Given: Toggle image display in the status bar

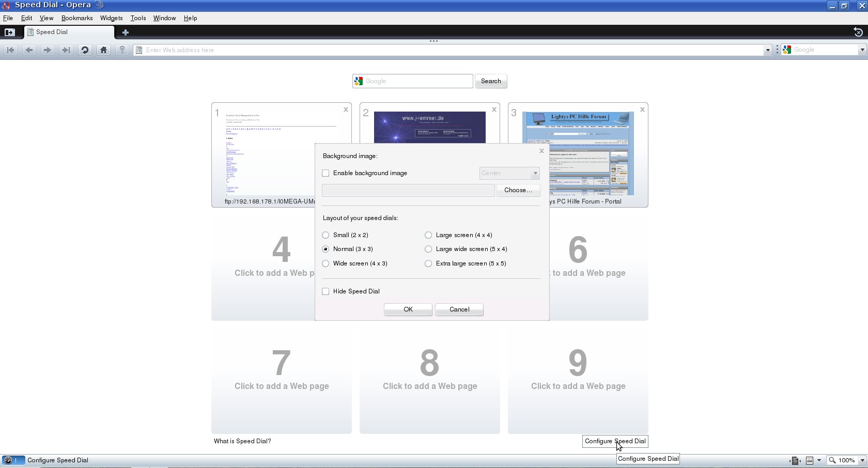Looking at the screenshot, I should point(810,460).
